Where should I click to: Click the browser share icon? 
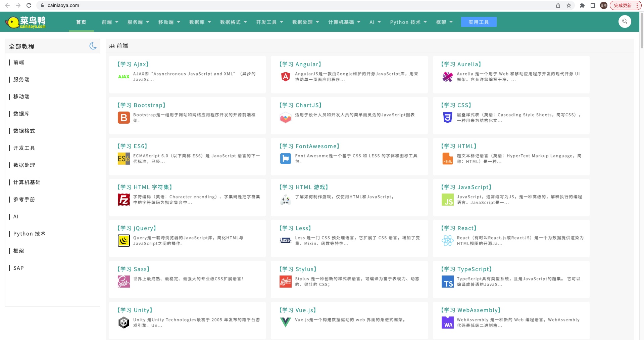pos(558,5)
